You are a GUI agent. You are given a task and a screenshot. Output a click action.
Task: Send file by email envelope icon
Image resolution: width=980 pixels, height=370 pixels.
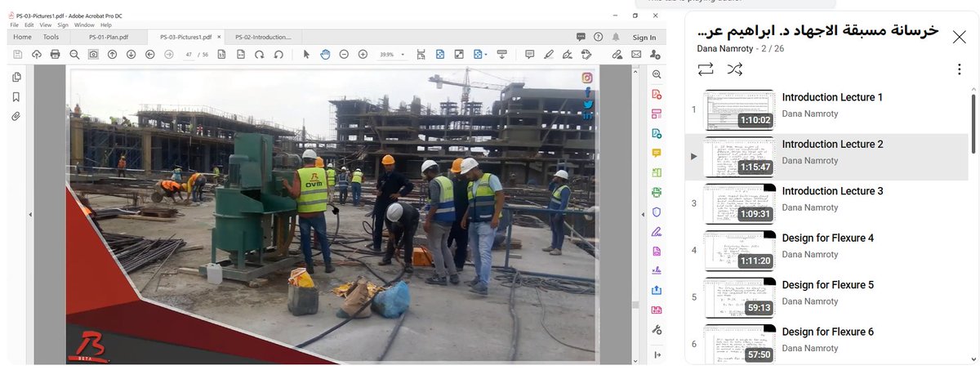point(636,54)
